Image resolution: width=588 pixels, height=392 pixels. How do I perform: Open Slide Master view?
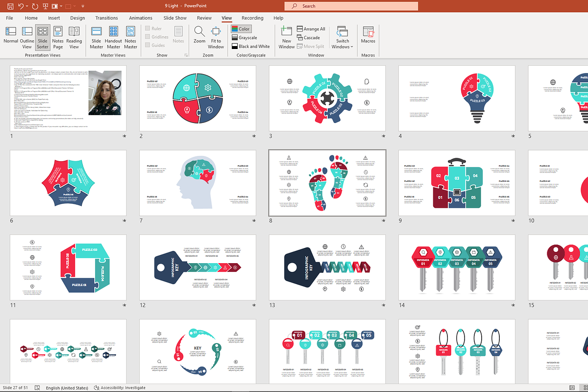click(x=97, y=37)
